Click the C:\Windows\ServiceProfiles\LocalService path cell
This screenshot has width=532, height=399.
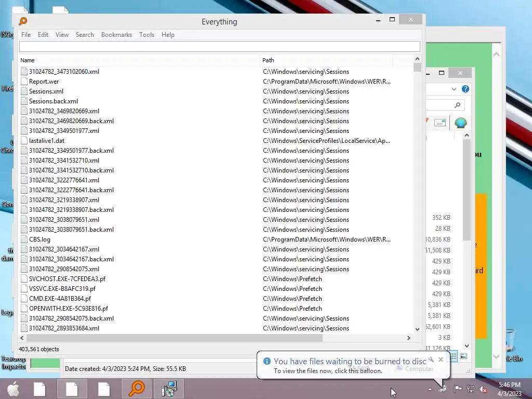coord(326,140)
